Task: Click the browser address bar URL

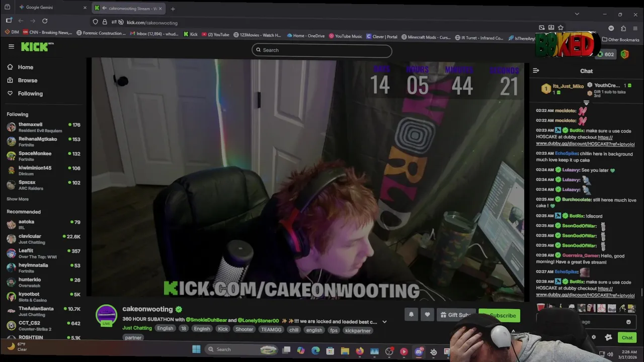Action: [x=152, y=23]
